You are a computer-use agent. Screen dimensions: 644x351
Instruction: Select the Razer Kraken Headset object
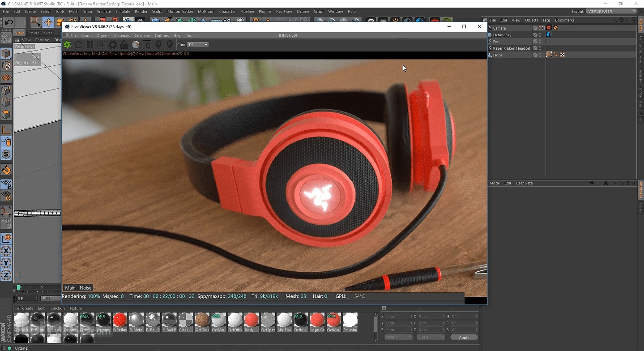(x=511, y=48)
